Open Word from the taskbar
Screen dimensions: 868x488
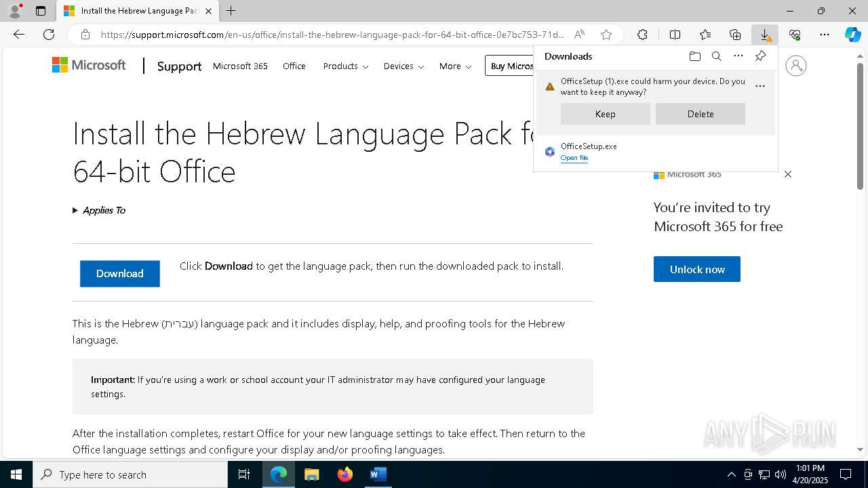(378, 474)
